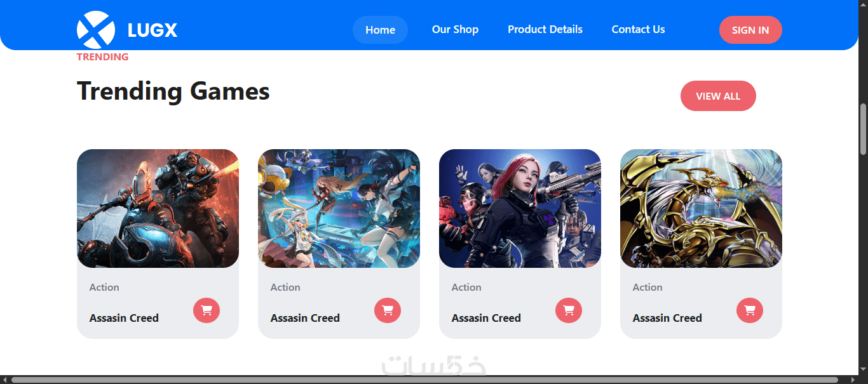Open the armored soldier game thumbnail
Viewport: 868px width, 384px height.
[x=158, y=208]
